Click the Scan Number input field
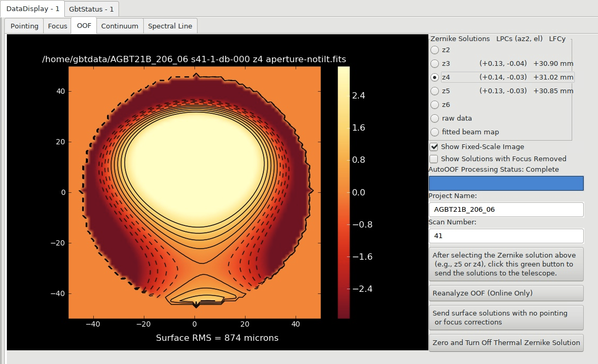Screen dimensions: 598x364 point(506,236)
